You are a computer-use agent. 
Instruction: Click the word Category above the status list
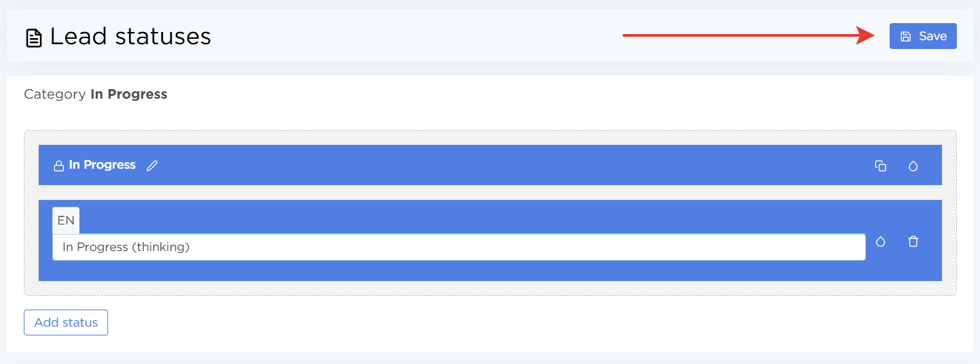click(x=54, y=95)
